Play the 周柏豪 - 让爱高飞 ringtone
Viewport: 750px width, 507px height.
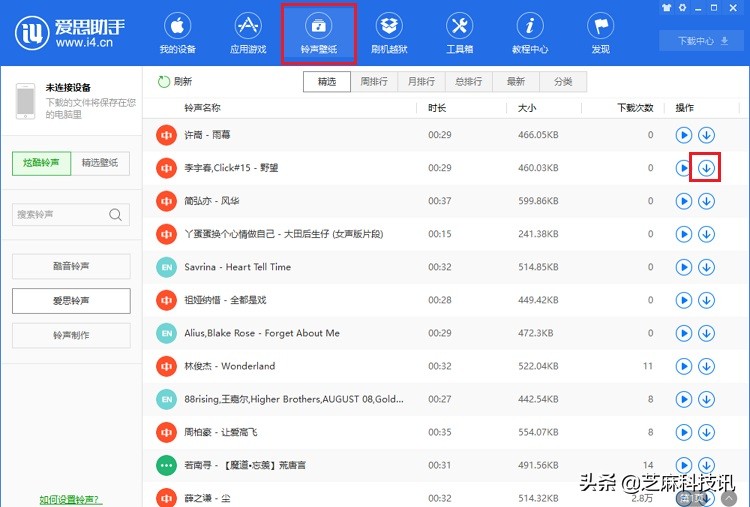684,432
